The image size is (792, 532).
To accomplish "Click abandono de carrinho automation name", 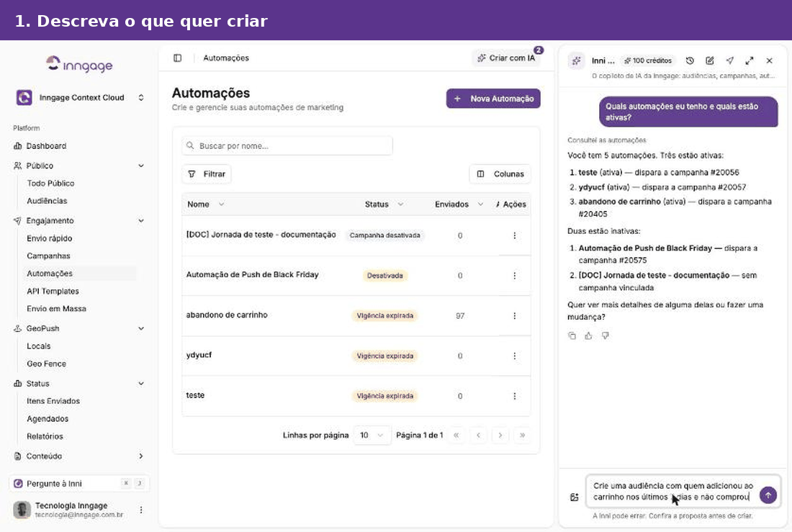I will pos(227,315).
